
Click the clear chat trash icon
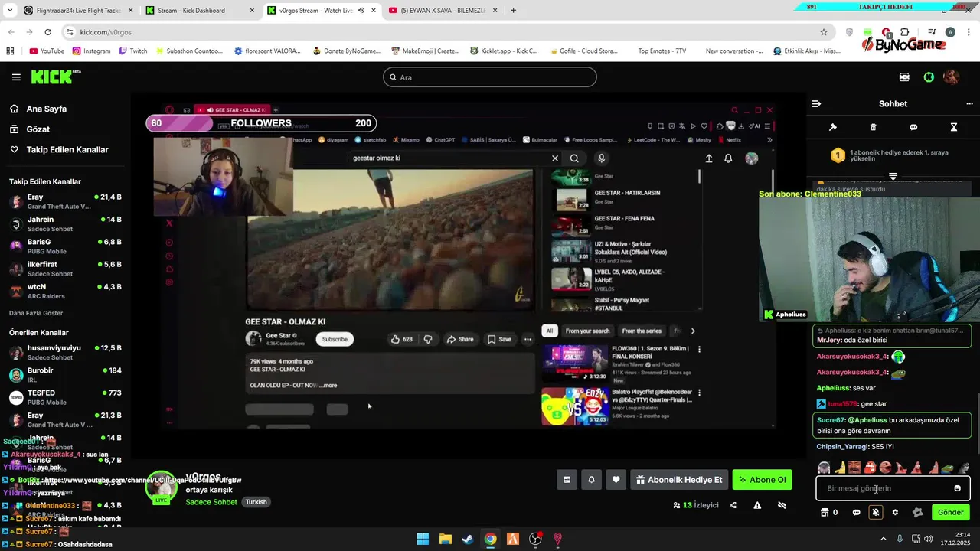[x=873, y=127]
